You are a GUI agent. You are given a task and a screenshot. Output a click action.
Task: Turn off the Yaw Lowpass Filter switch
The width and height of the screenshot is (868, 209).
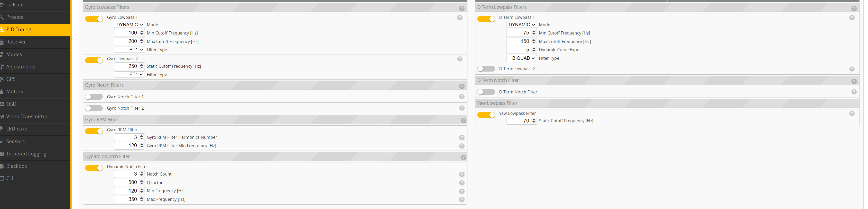click(x=486, y=115)
